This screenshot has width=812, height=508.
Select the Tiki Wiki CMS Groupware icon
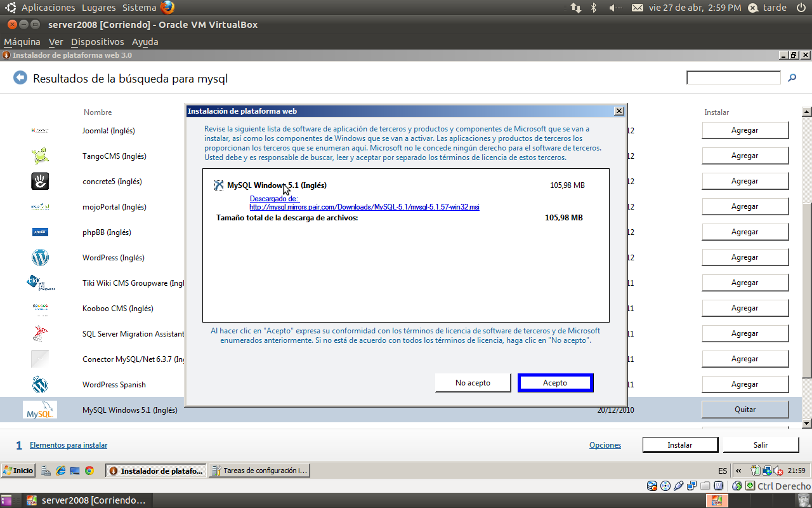pyautogui.click(x=40, y=283)
